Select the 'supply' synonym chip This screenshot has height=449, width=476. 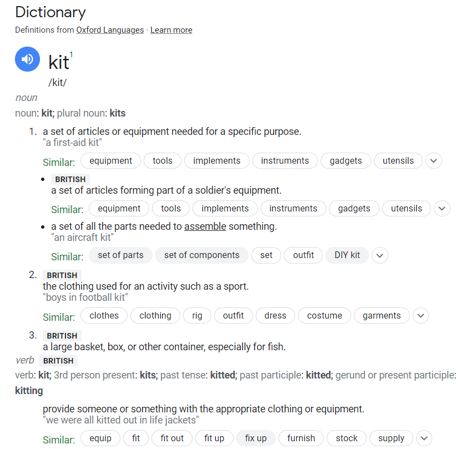tap(391, 438)
